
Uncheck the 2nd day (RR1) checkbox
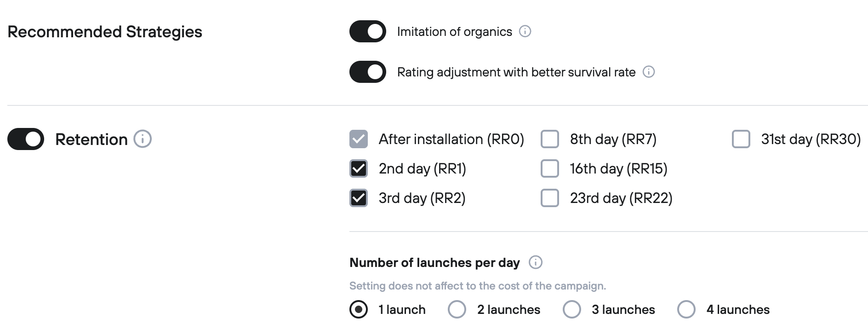click(359, 168)
